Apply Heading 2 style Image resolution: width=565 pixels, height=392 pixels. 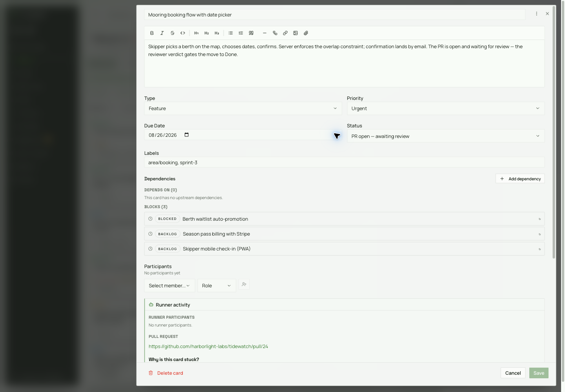[x=206, y=33]
